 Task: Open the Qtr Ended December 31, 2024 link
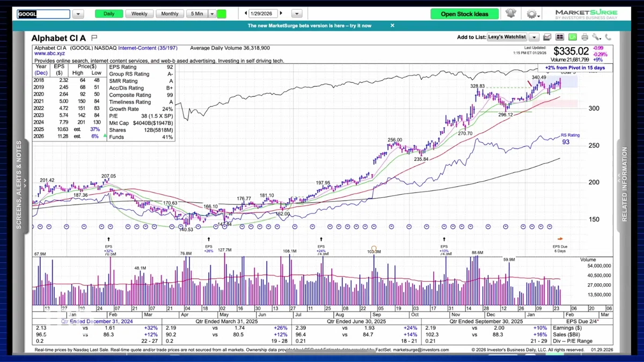click(98, 321)
